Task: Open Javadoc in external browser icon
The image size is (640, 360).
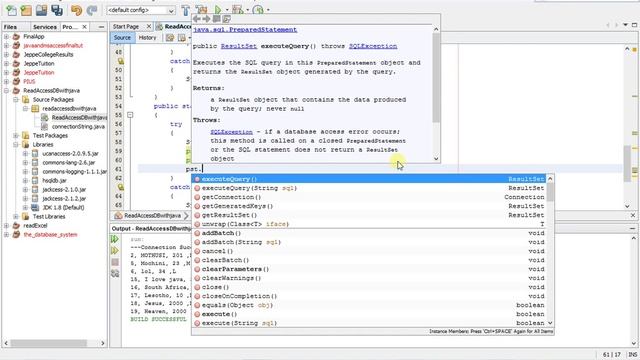Action: [x=216, y=19]
